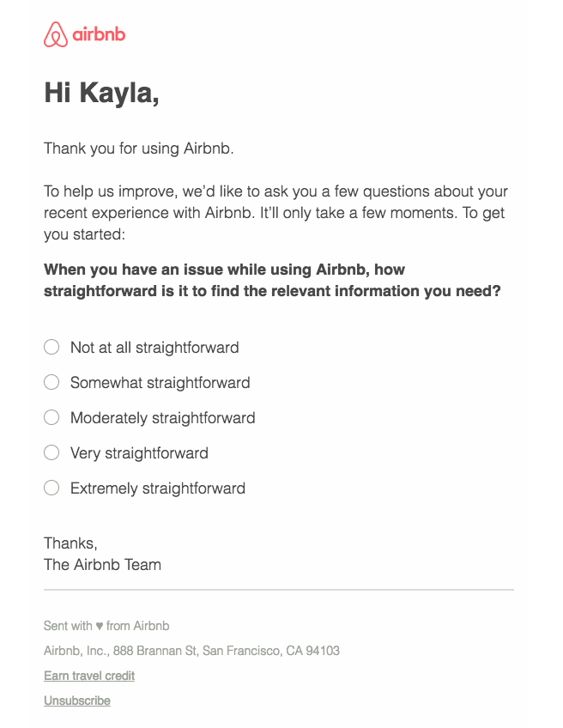The image size is (563, 728).
Task: Click the bold survey question text
Action: pos(272,281)
